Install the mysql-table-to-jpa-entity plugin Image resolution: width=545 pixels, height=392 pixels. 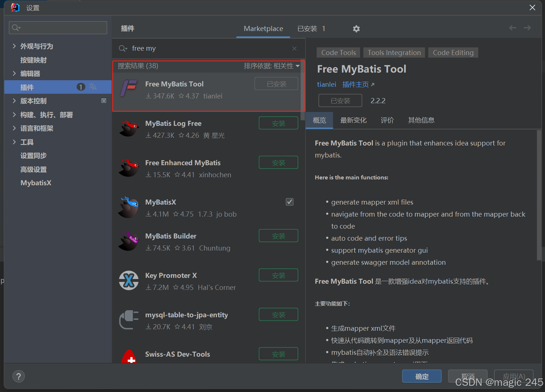tap(278, 315)
